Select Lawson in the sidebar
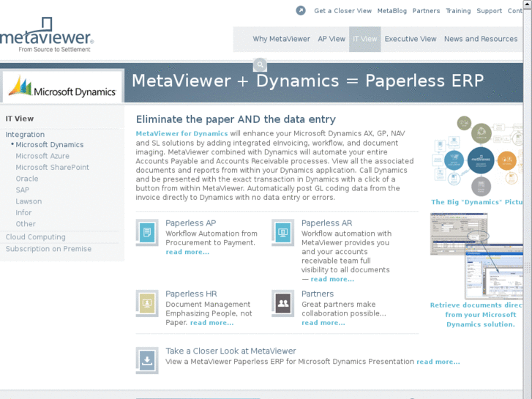 pyautogui.click(x=29, y=201)
